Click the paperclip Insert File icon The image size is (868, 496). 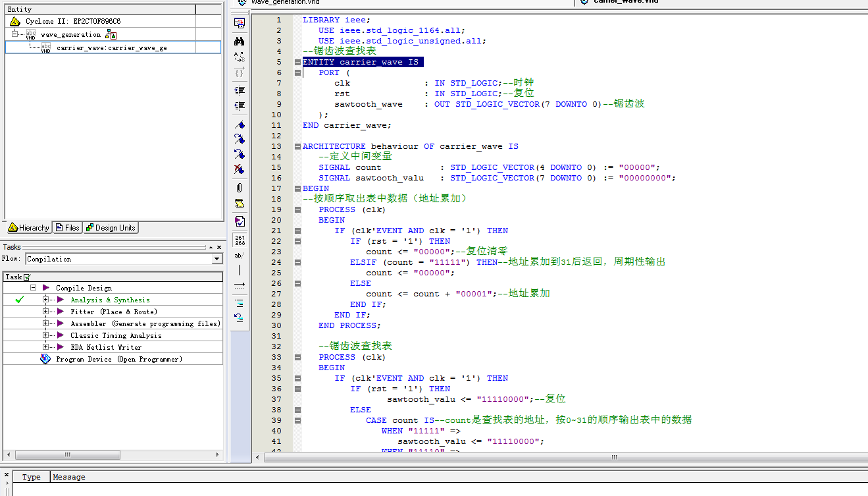(x=240, y=188)
